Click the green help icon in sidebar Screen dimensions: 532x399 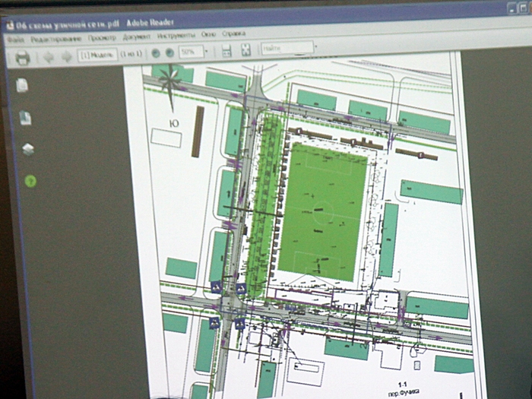click(x=30, y=181)
